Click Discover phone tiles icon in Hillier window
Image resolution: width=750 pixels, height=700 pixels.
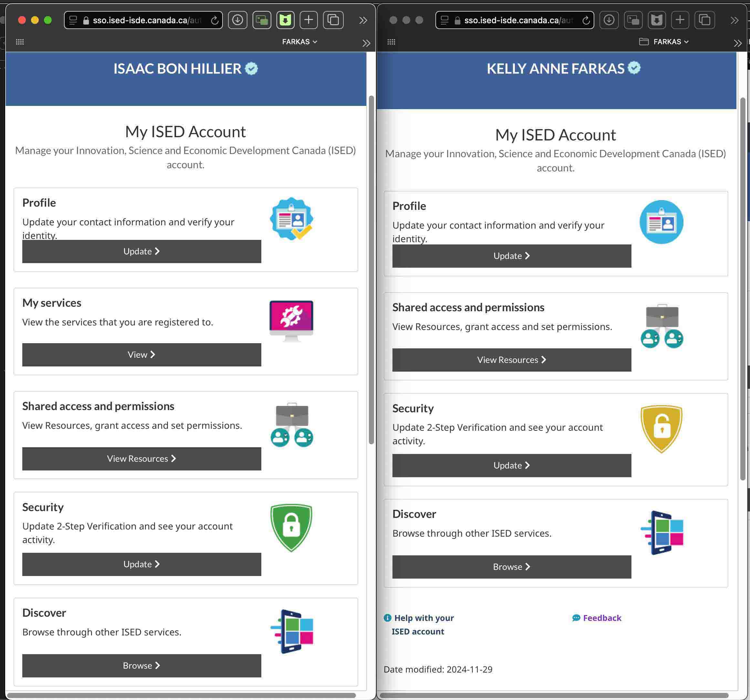tap(292, 632)
